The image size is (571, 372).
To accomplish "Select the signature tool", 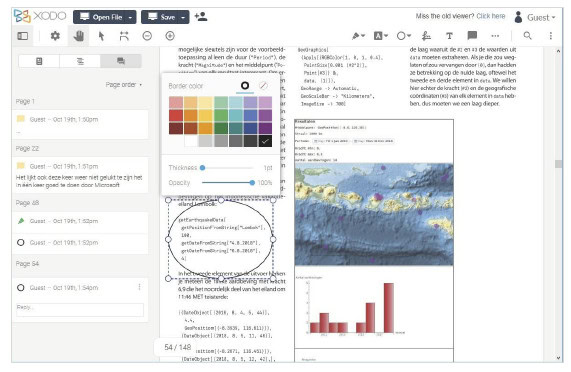I will point(426,36).
